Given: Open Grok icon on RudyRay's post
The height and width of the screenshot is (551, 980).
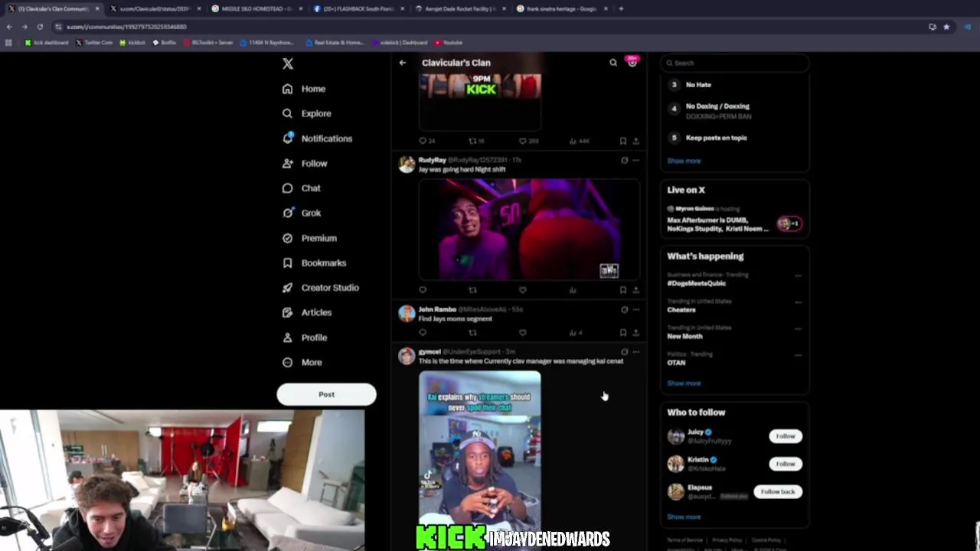Looking at the screenshot, I should (625, 160).
